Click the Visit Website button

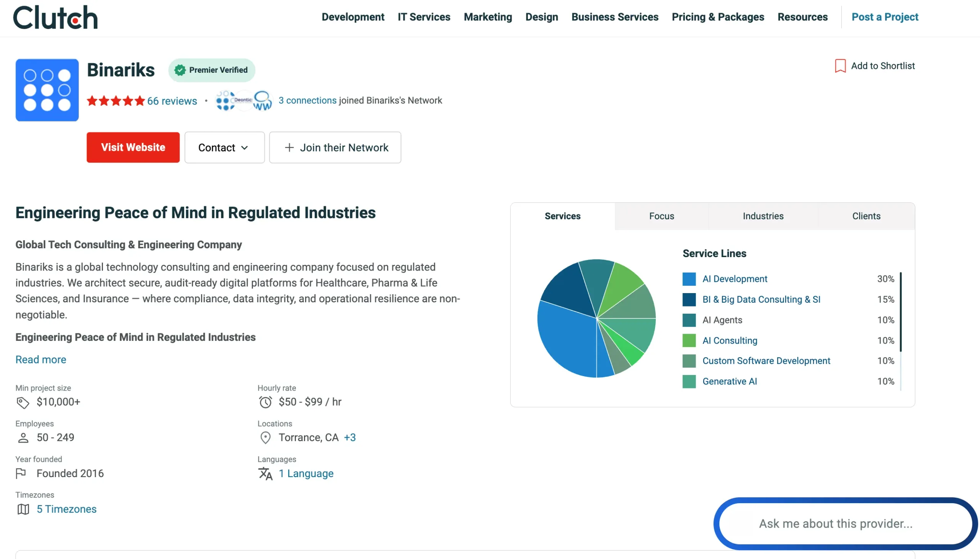coord(133,147)
